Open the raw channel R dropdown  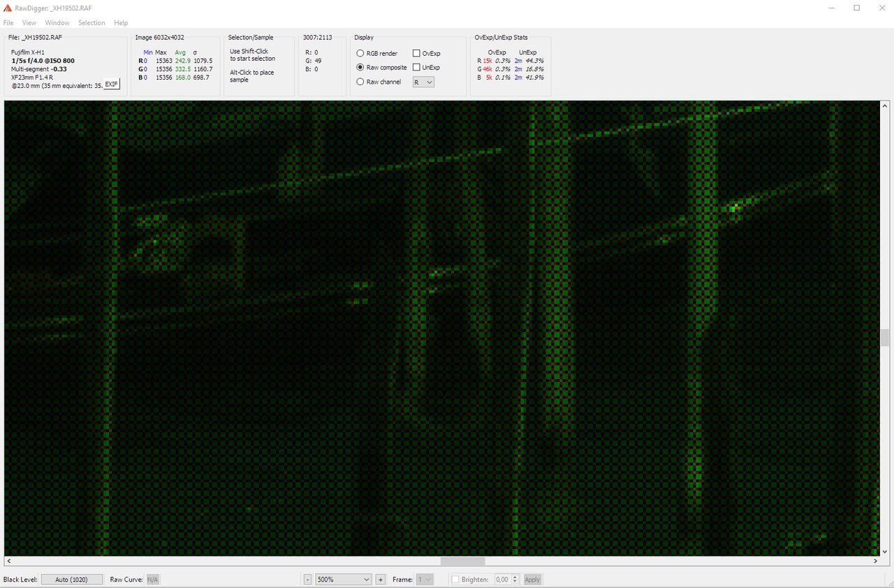(423, 82)
